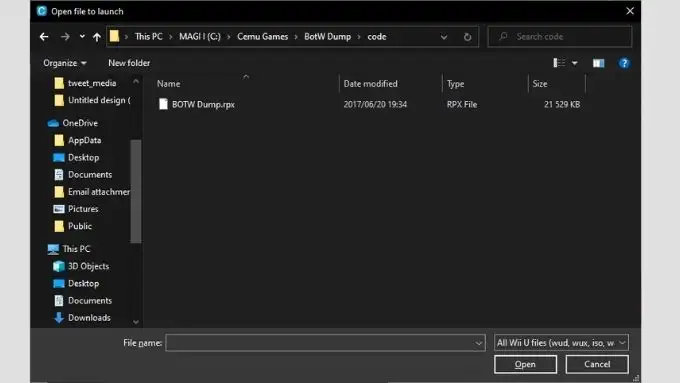Click the sidebar scrollbar thumb
The width and height of the screenshot is (680, 383).
(136, 191)
